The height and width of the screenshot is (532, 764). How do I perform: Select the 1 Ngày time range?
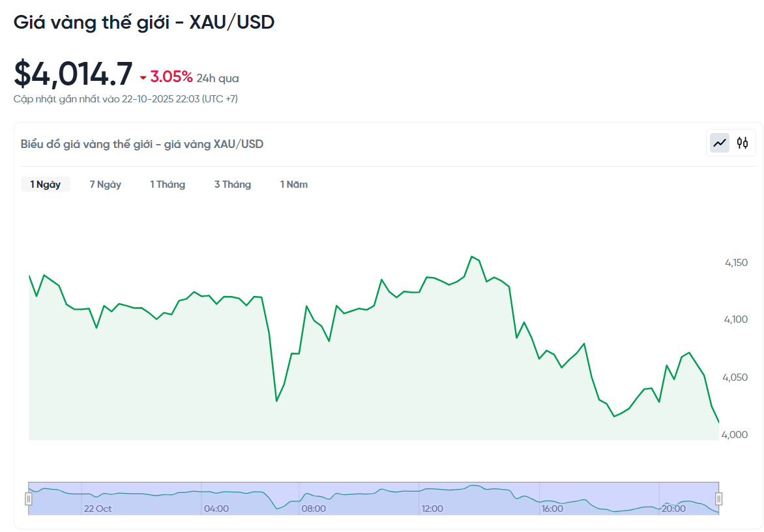pos(46,185)
